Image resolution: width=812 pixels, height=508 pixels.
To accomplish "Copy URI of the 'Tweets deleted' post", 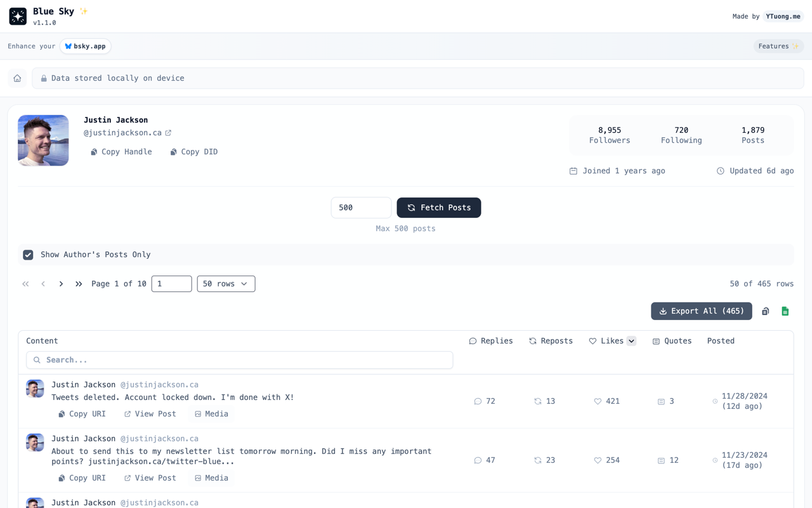I will point(82,414).
